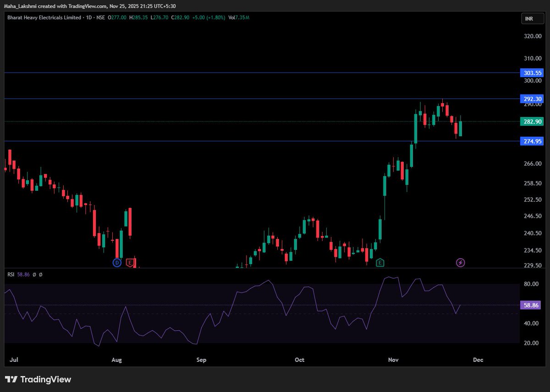Viewport: 550px width, 392px height.
Task: Click the purple lightning event marker
Action: (461, 263)
